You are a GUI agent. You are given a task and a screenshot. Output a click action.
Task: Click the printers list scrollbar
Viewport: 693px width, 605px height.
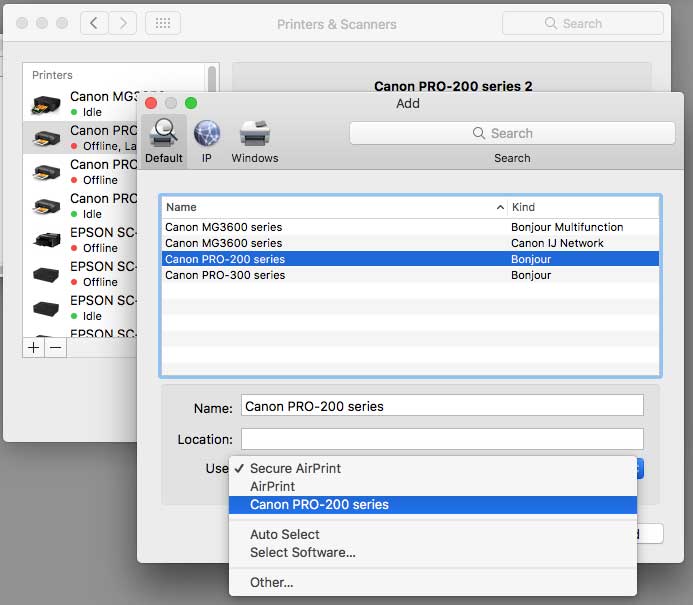pyautogui.click(x=212, y=80)
